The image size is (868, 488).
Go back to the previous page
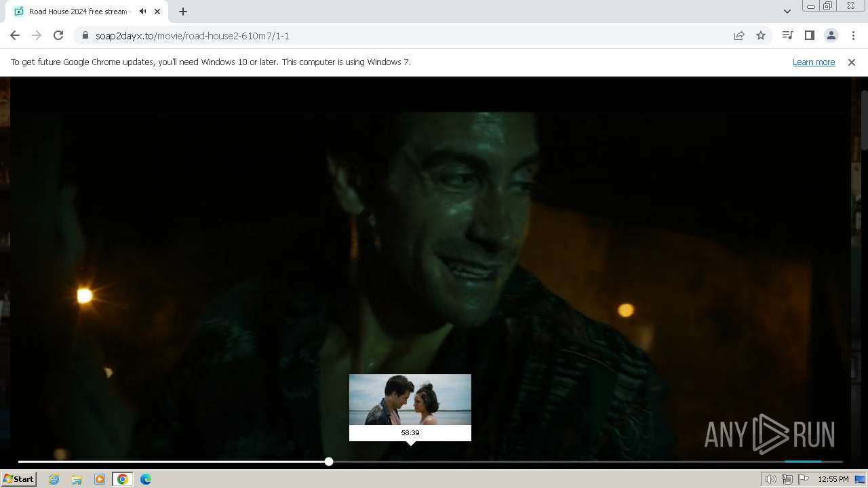coord(15,35)
